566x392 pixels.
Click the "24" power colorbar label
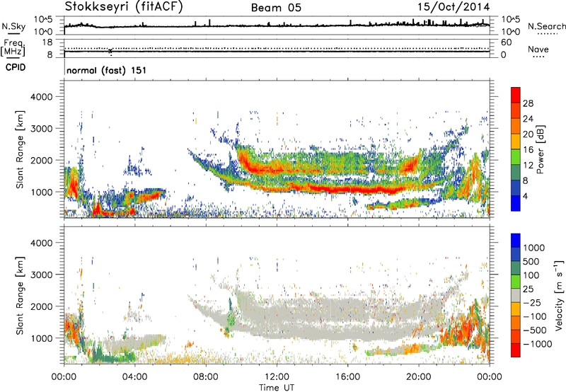click(x=528, y=119)
